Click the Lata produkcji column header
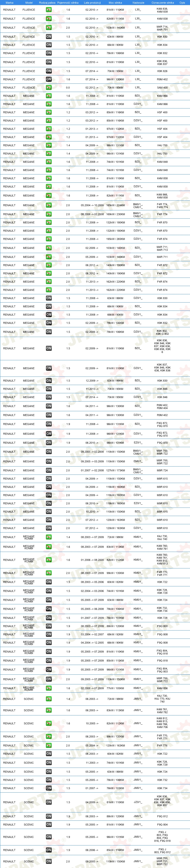The width and height of the screenshot is (190, 868). point(92,3)
